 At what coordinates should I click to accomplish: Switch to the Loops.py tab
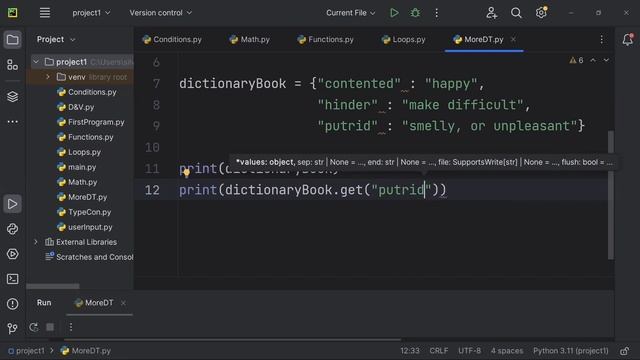click(403, 40)
